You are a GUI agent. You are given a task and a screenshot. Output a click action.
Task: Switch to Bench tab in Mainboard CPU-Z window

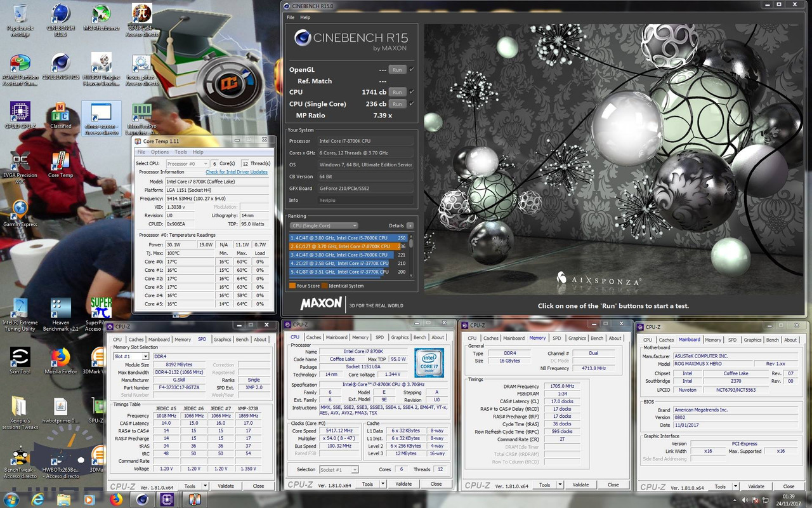pos(772,340)
